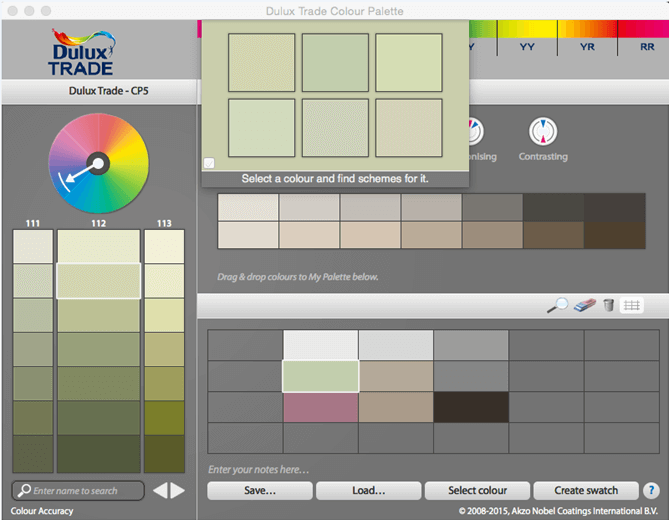Click the Save... button
Viewport: 669px width, 520px height.
click(x=260, y=491)
